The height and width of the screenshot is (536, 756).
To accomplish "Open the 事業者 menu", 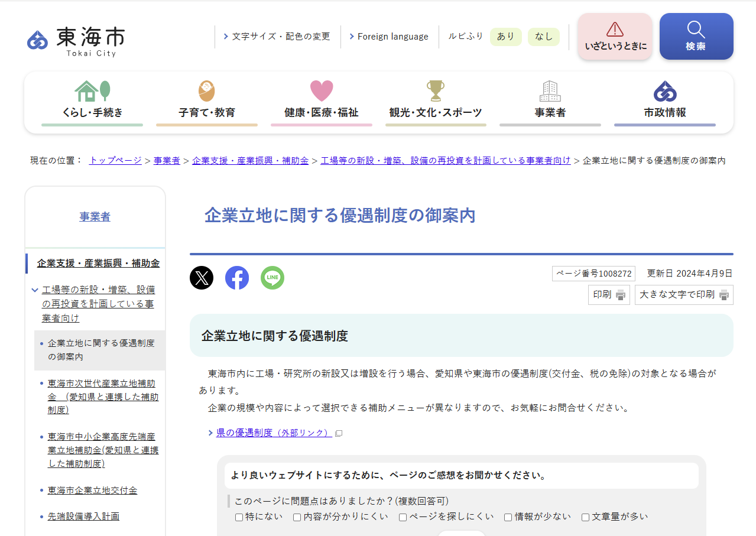I will coord(550,103).
